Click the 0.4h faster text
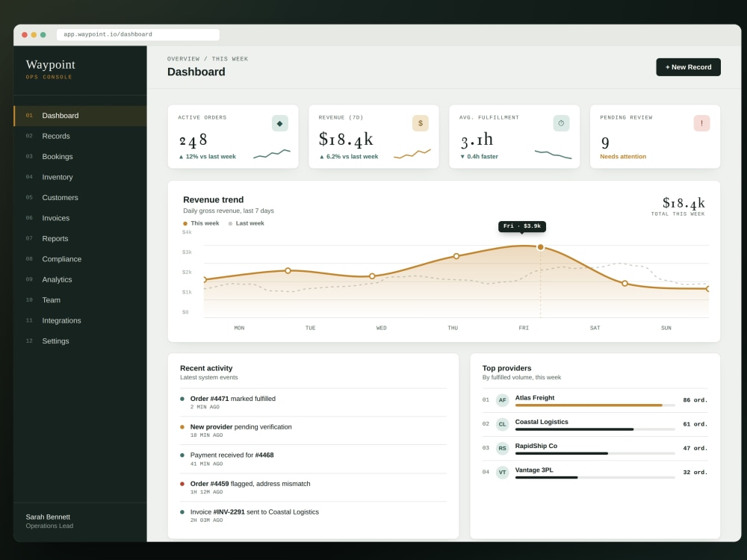 click(x=479, y=157)
